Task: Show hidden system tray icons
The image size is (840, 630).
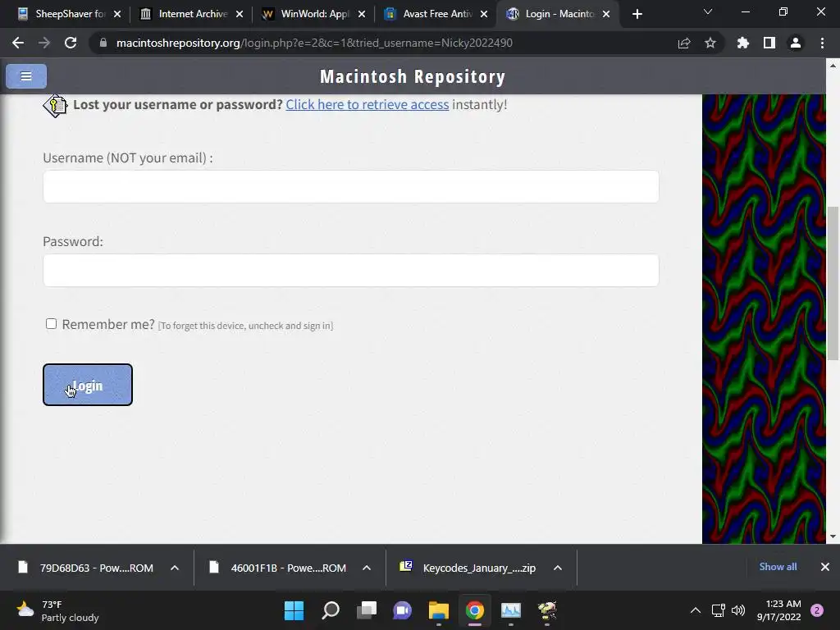Action: (696, 610)
